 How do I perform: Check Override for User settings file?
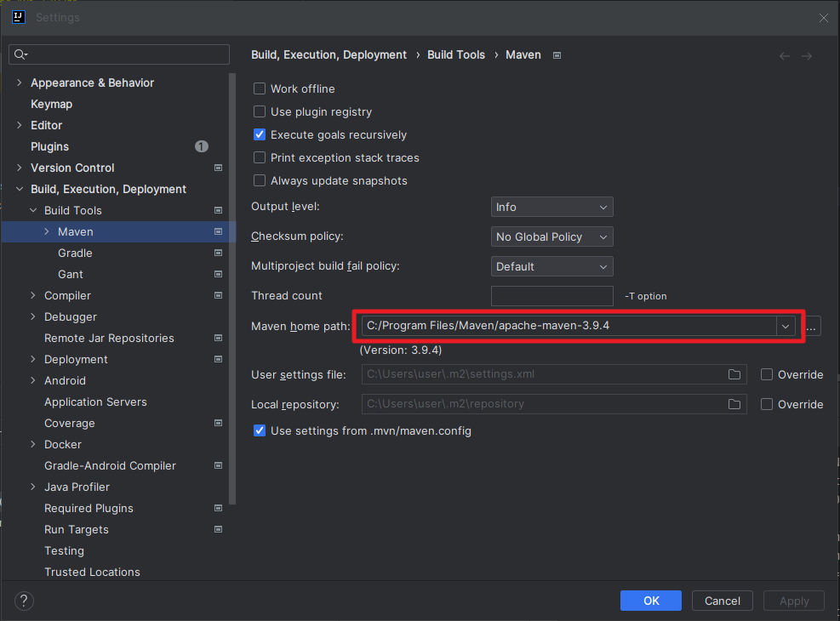767,375
